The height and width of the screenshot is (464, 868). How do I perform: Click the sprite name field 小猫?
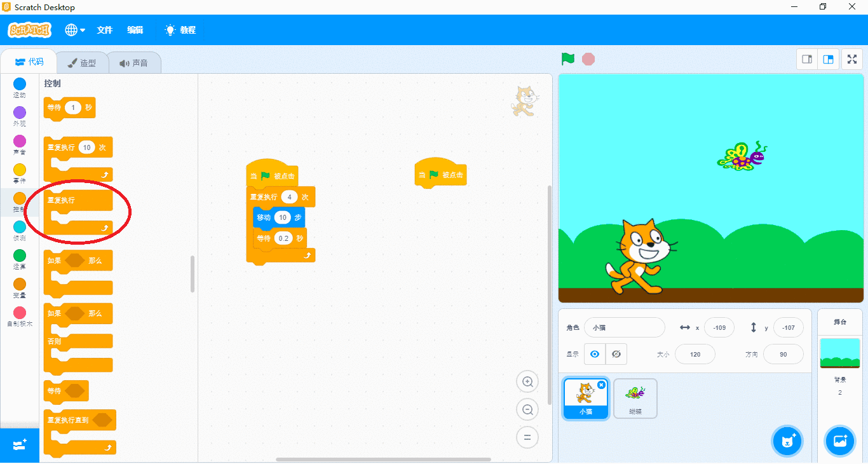(x=624, y=327)
